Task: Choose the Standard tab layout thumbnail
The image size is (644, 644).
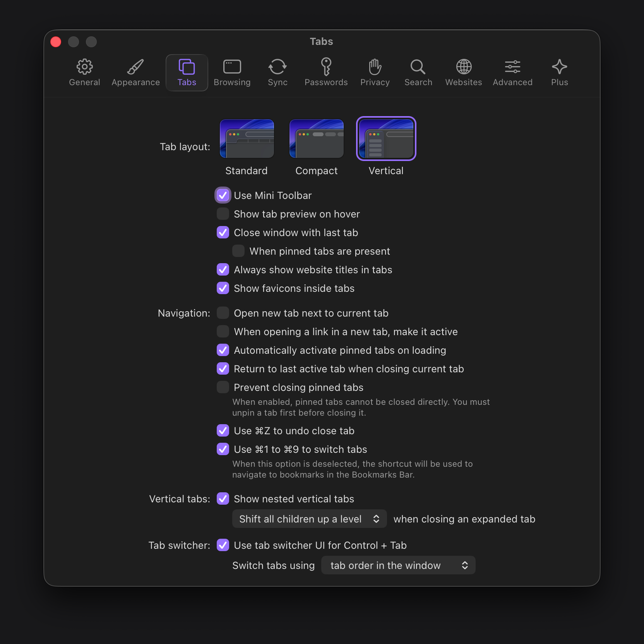Action: 247,139
